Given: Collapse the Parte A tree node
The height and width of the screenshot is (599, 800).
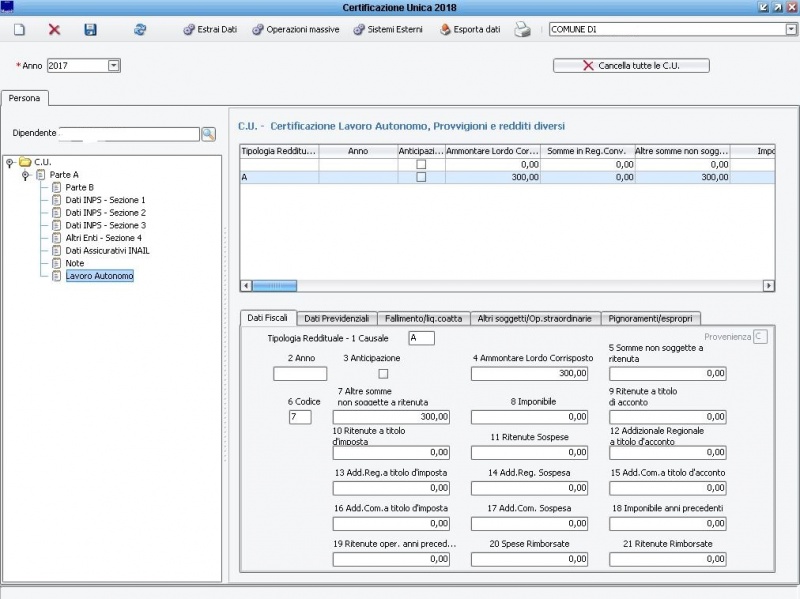Looking at the screenshot, I should [x=25, y=175].
